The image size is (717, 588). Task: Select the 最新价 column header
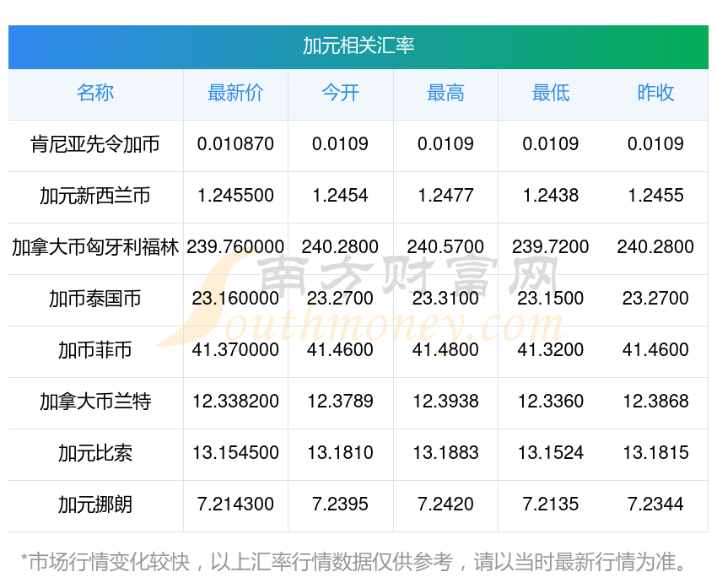pos(235,93)
